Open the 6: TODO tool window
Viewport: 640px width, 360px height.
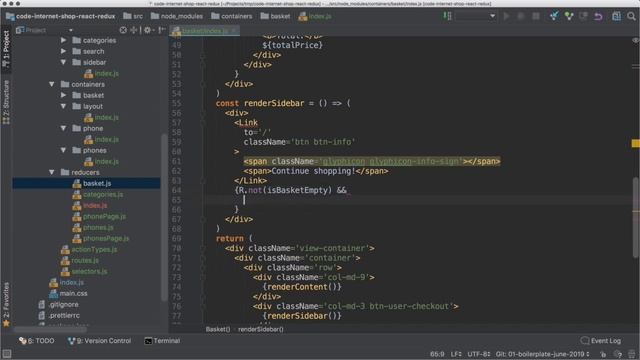[x=36, y=341]
